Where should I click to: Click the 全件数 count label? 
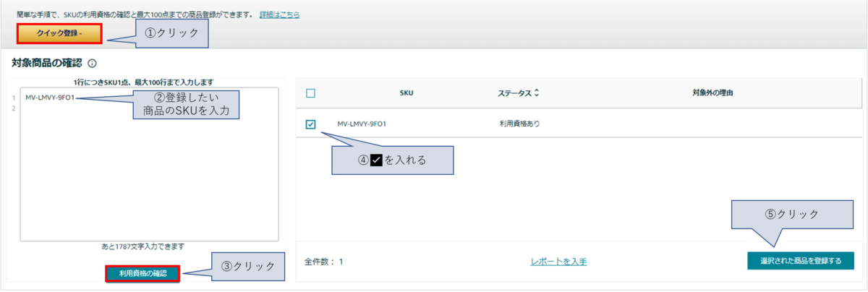[x=323, y=262]
